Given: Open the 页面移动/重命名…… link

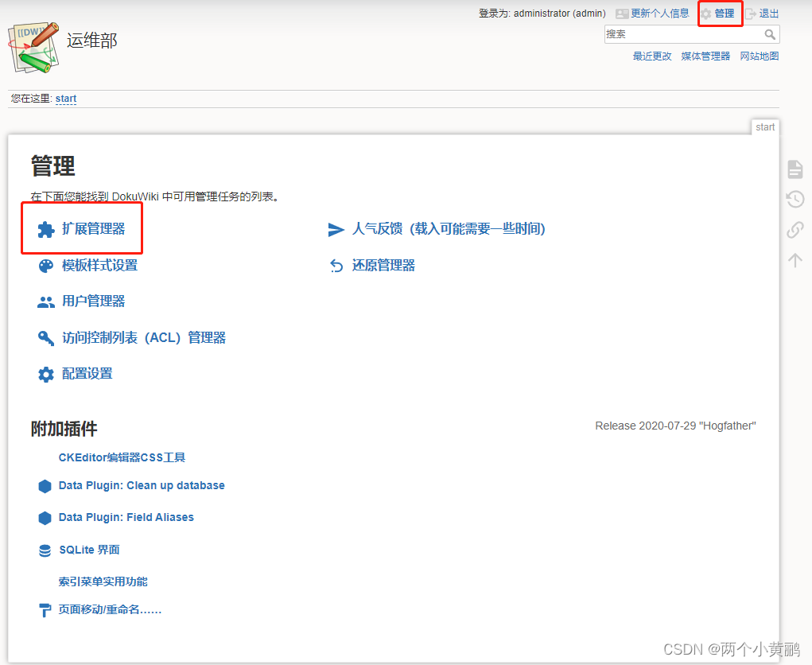Looking at the screenshot, I should (x=110, y=609).
